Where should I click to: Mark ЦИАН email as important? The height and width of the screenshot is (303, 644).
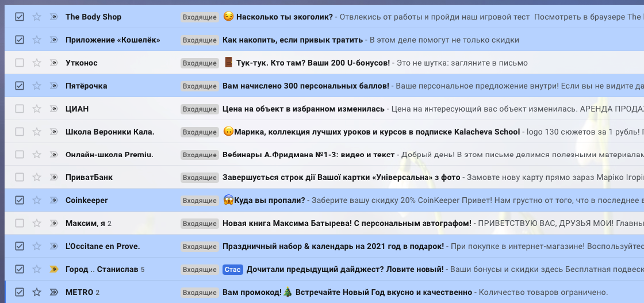[54, 109]
